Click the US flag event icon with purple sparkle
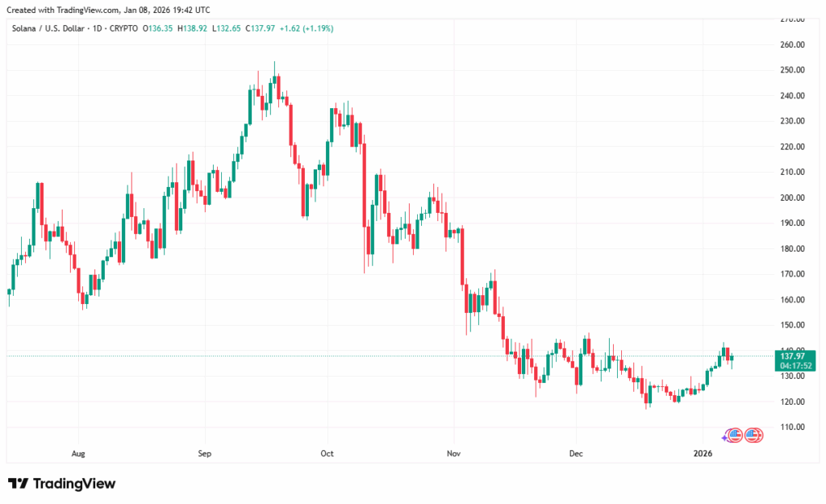This screenshot has height=504, width=826. (733, 435)
